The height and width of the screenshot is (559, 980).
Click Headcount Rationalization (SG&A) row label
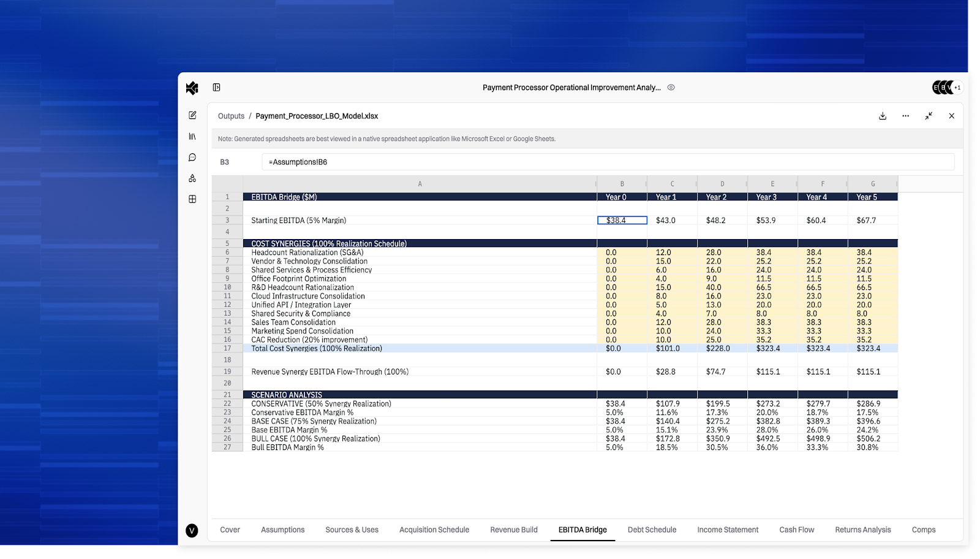pyautogui.click(x=307, y=253)
